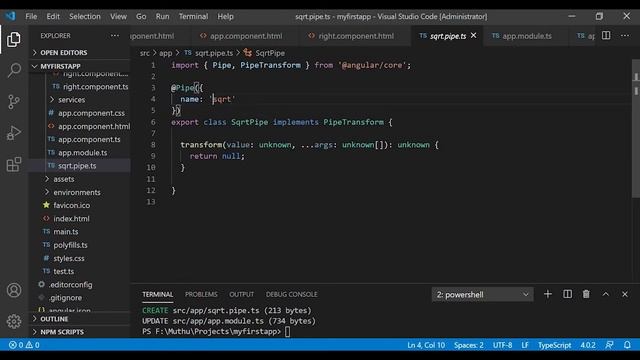Open the Go menu
This screenshot has width=640, height=360.
point(141,17)
